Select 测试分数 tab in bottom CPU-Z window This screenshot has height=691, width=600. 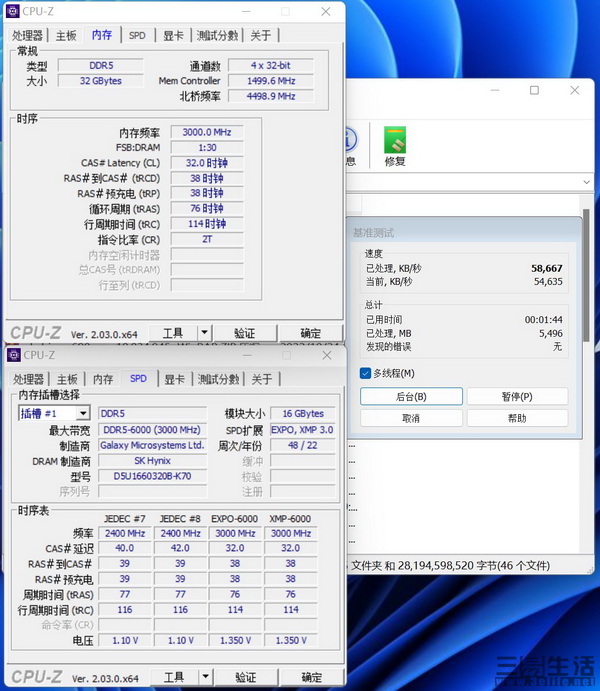(x=219, y=379)
